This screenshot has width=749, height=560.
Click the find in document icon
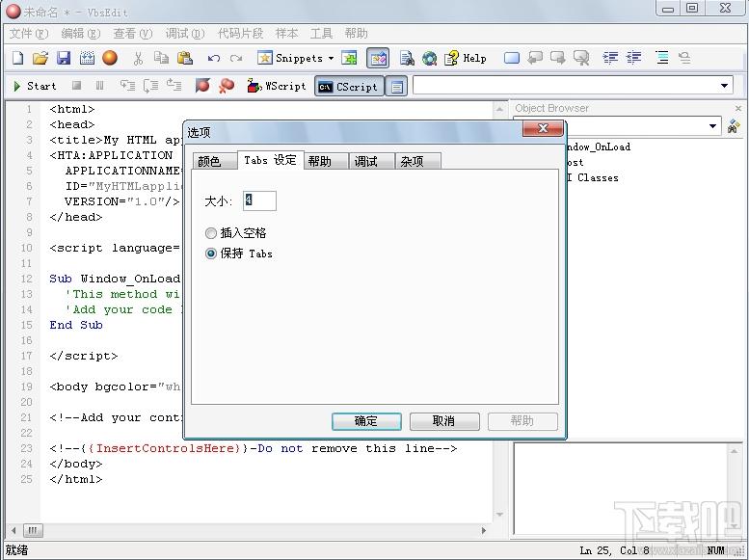click(x=407, y=58)
